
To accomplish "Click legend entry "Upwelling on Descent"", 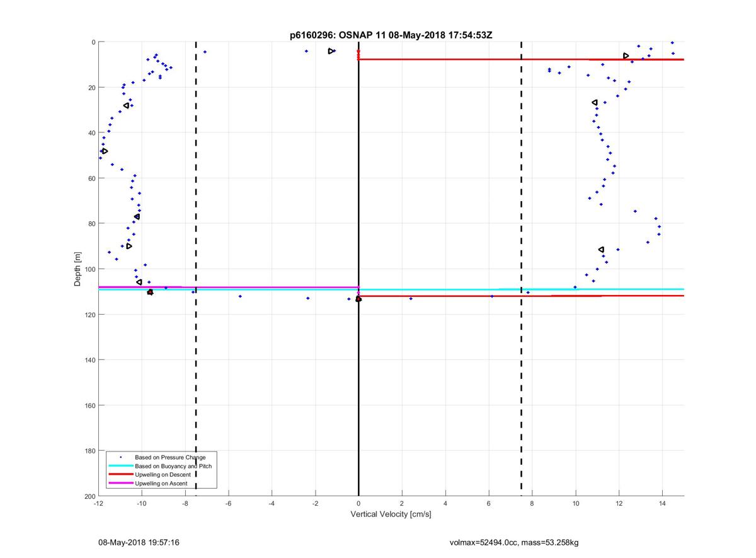I will pyautogui.click(x=164, y=475).
